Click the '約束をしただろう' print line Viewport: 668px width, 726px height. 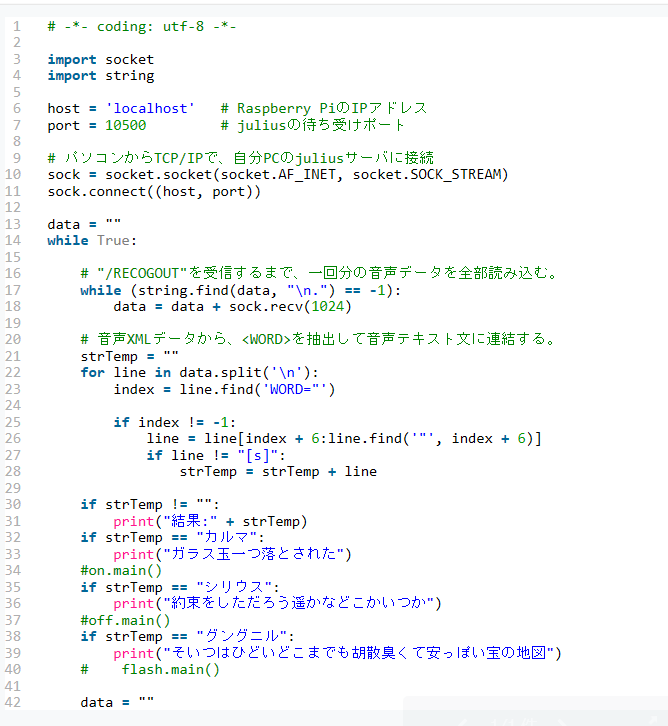(x=278, y=603)
